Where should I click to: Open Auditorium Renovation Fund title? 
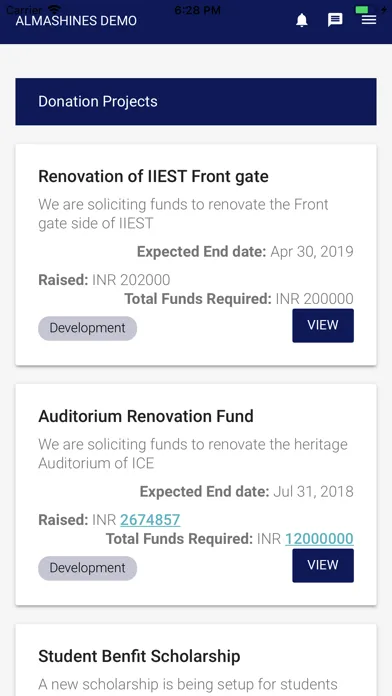pos(146,416)
